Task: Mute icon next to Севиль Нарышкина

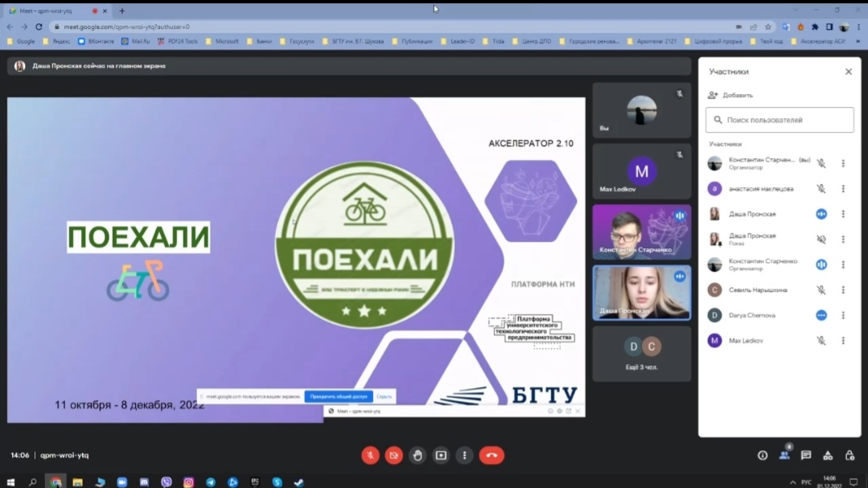Action: pyautogui.click(x=821, y=290)
